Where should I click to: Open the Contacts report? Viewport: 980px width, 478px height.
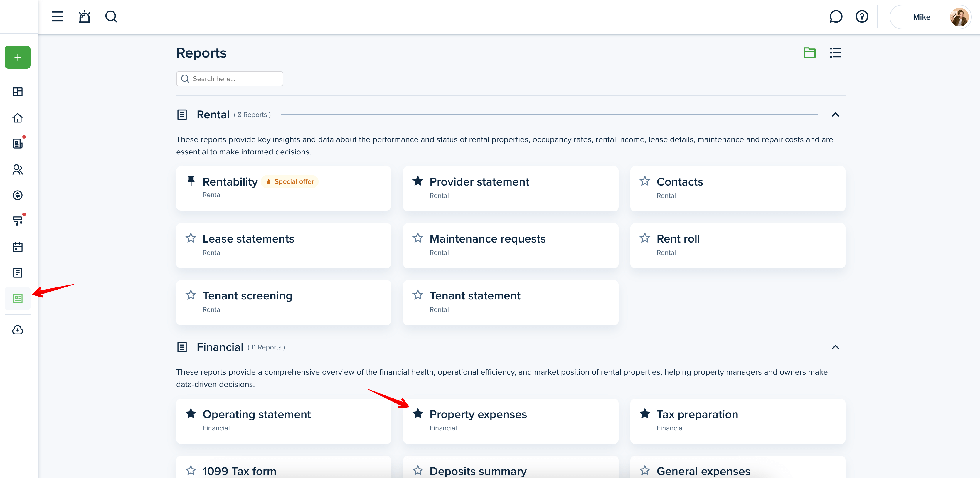737,189
